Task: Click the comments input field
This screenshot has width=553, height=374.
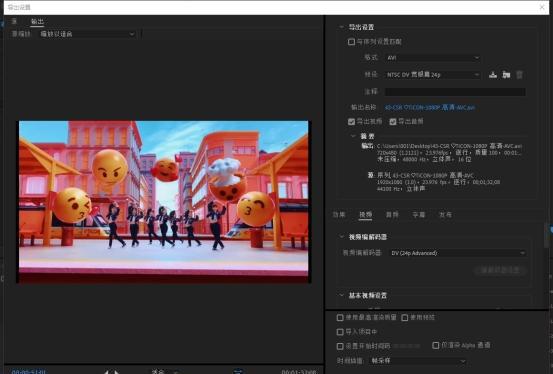Action: click(455, 92)
